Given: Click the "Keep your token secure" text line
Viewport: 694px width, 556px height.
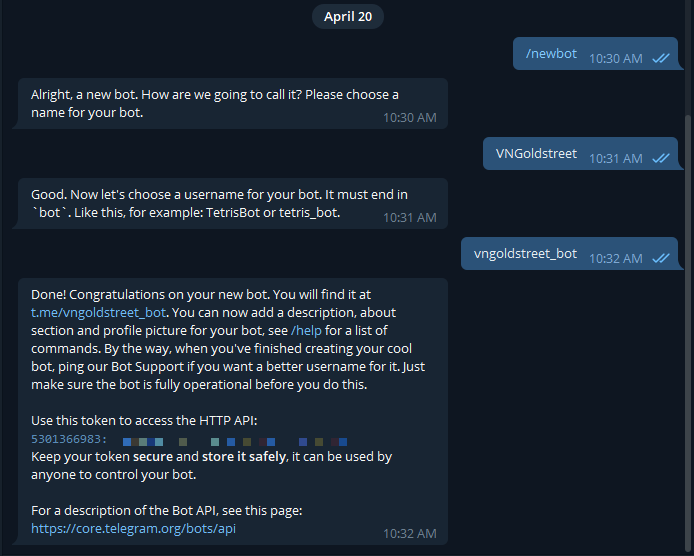Looking at the screenshot, I should (x=211, y=456).
